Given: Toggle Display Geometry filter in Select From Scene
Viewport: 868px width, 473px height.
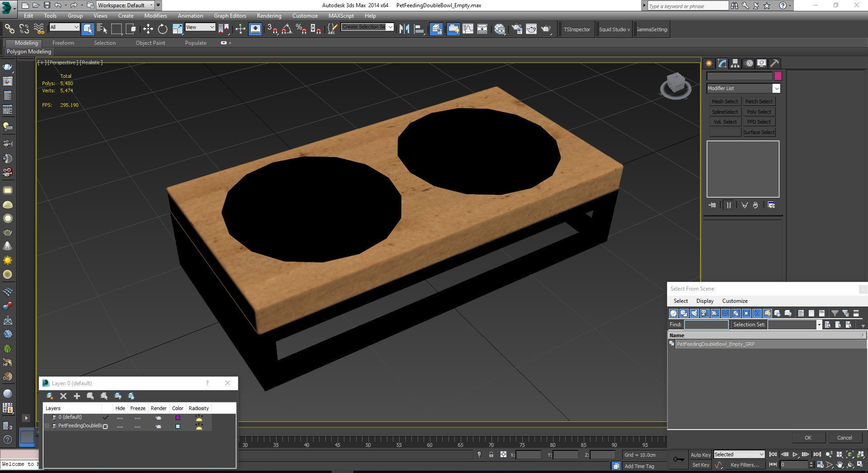Looking at the screenshot, I should [x=673, y=313].
